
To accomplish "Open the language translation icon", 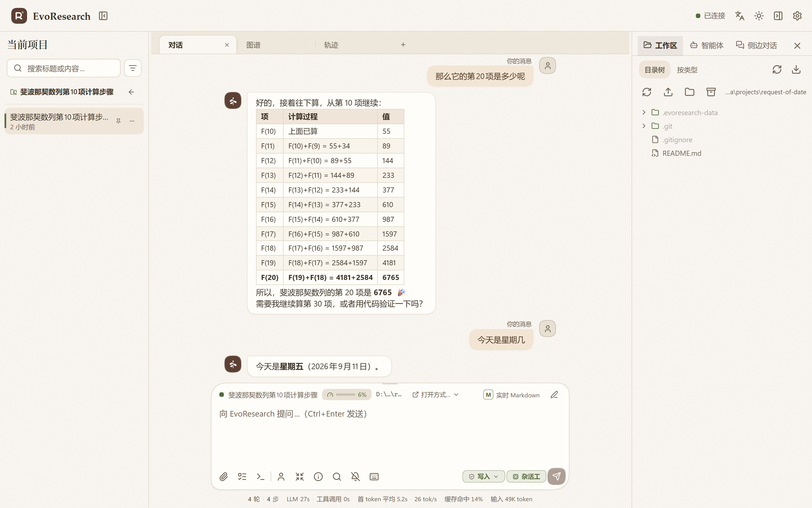I will [740, 16].
